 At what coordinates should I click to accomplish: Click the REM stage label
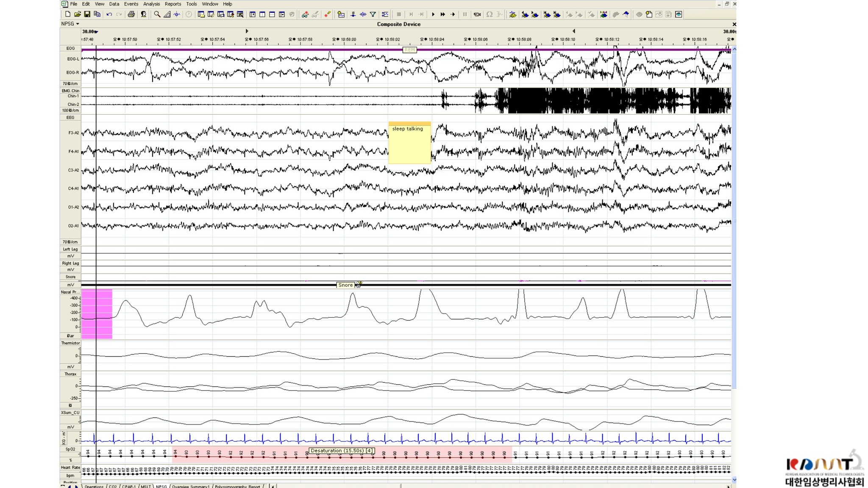409,50
